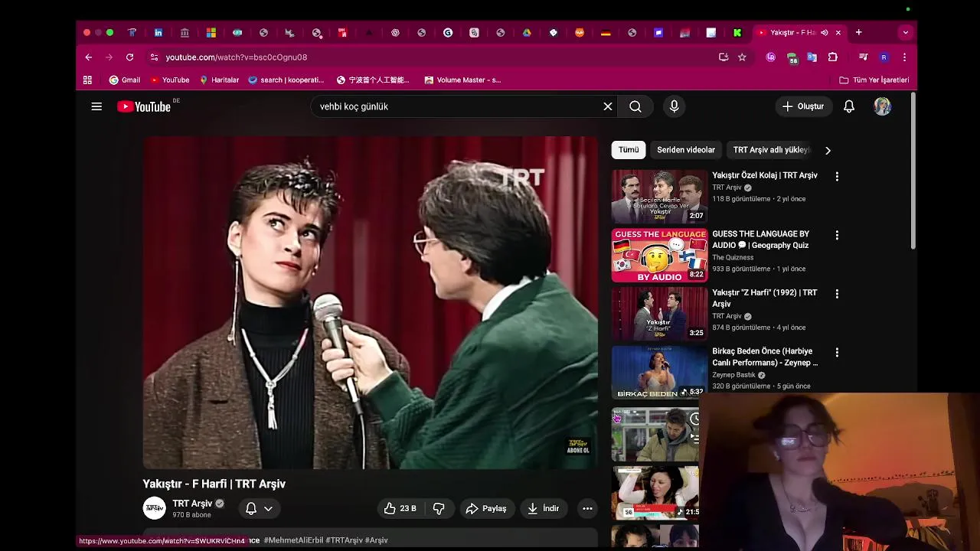
Task: Open Chrome three-dot menu
Action: (904, 57)
